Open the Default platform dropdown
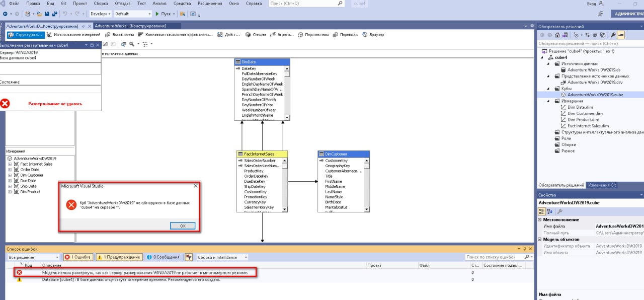The image size is (644, 300). tap(133, 14)
